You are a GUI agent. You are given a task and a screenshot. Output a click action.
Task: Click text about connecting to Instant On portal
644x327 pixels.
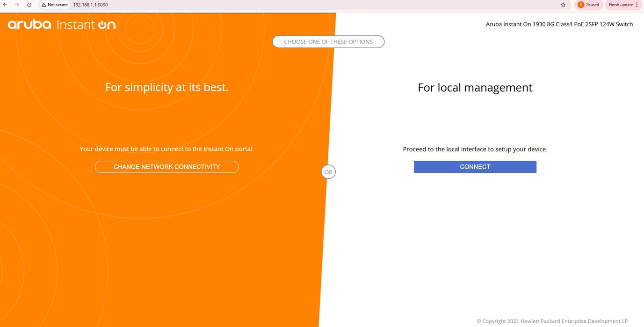pos(166,149)
